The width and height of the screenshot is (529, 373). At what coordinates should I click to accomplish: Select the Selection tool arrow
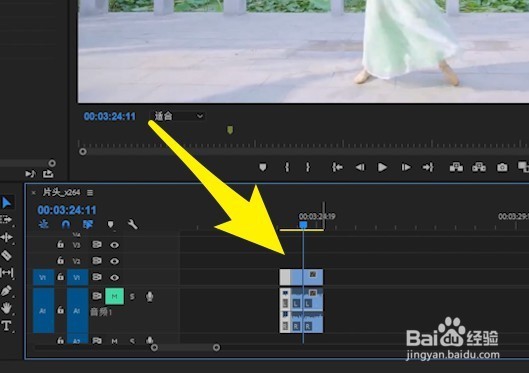pyautogui.click(x=6, y=203)
